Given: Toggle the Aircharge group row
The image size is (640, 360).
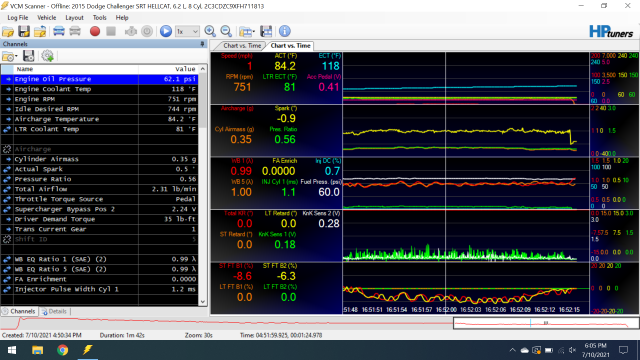Looking at the screenshot, I should [100, 149].
